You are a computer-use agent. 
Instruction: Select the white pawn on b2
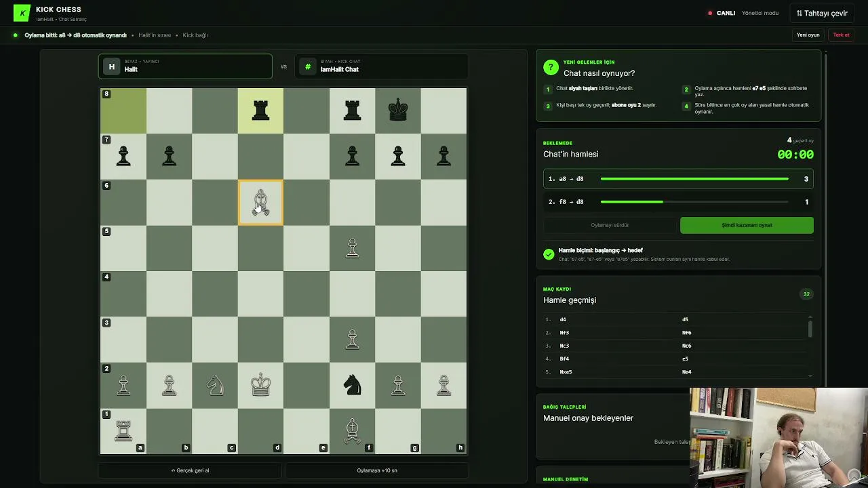point(169,385)
